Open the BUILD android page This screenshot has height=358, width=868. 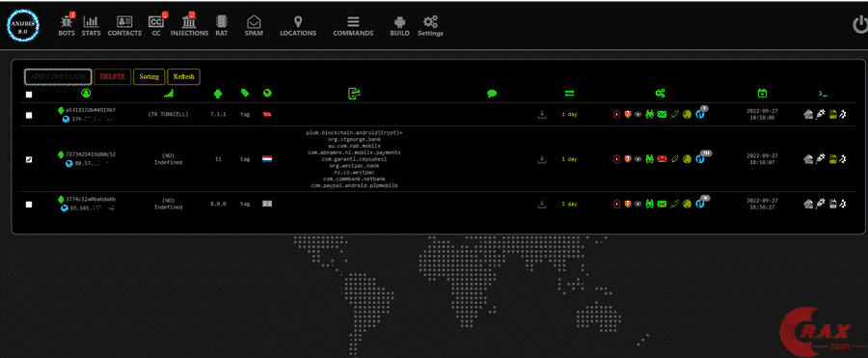[399, 25]
